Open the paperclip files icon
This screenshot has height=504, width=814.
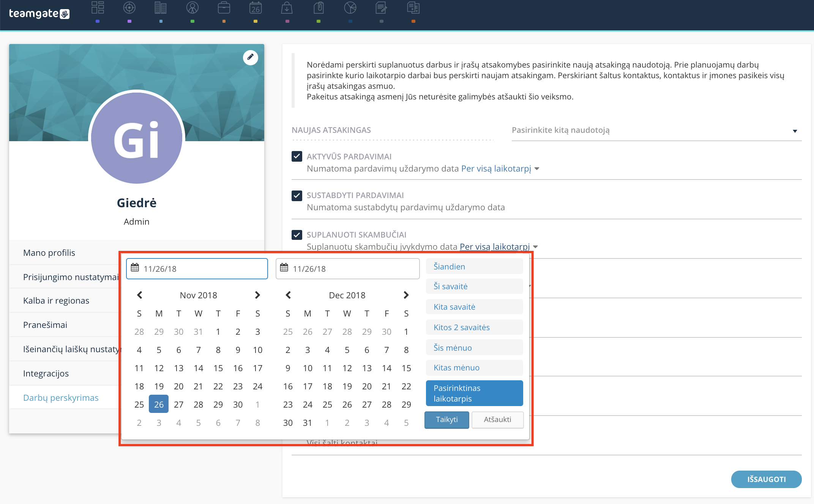pos(319,8)
